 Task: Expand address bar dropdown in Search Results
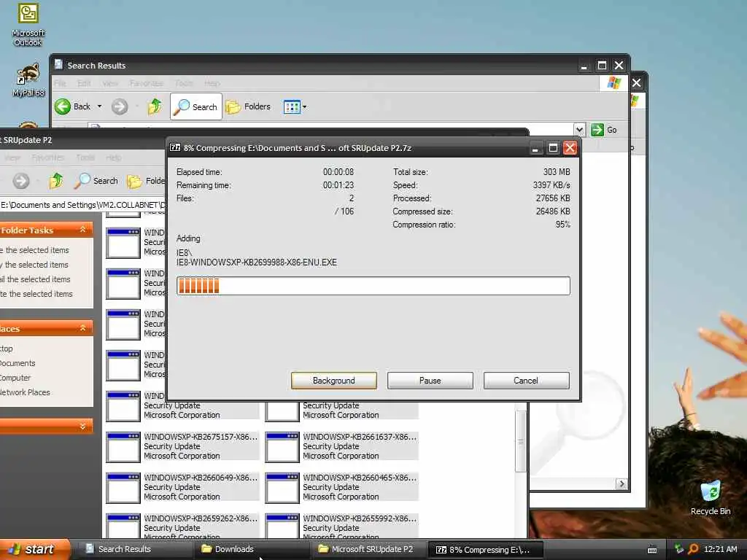coord(578,130)
